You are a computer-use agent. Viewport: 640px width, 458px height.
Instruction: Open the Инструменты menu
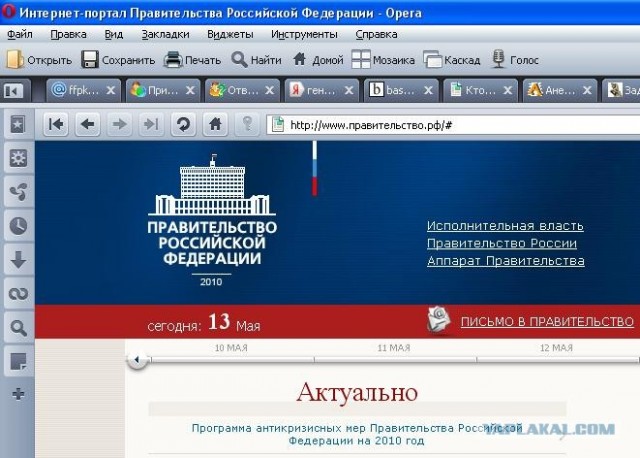[304, 34]
